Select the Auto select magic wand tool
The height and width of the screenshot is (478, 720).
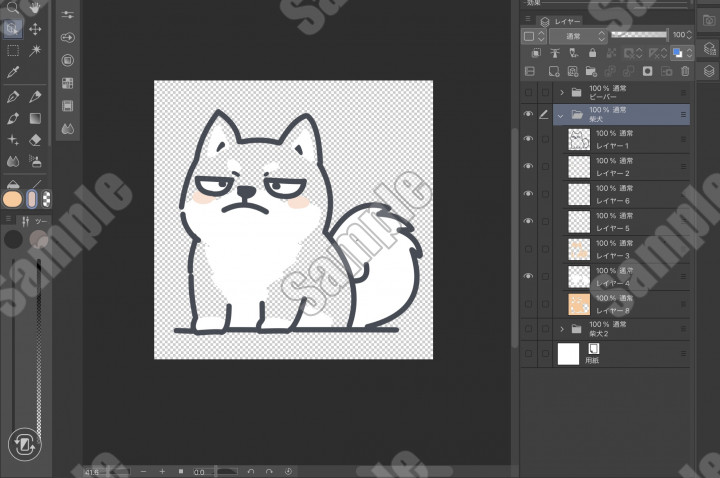[x=35, y=51]
